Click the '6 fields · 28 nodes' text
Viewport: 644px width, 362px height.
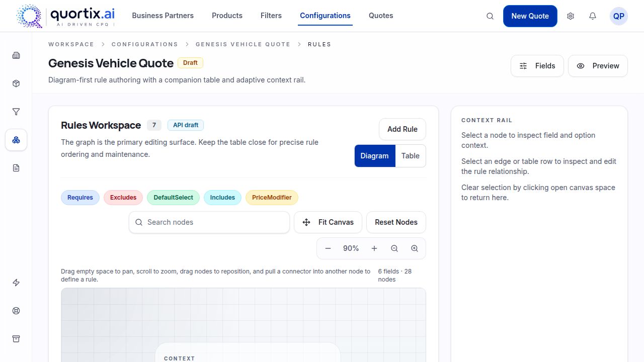[395, 275]
